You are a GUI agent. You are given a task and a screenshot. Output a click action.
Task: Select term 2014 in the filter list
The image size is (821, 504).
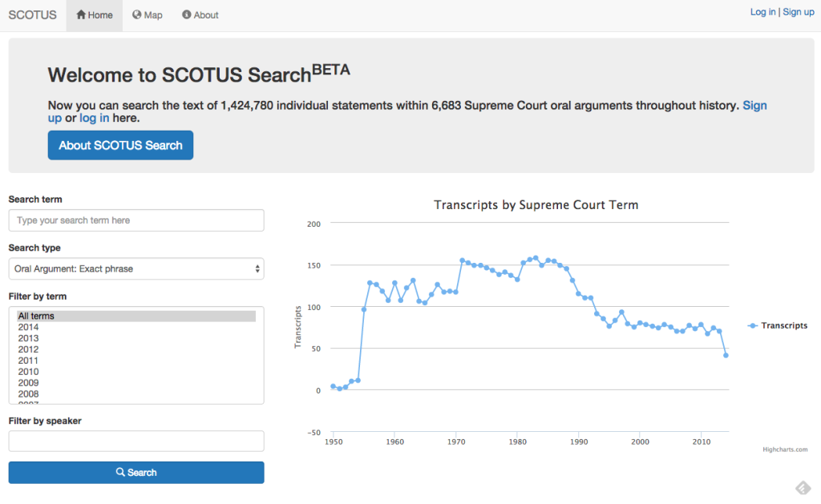(136, 327)
